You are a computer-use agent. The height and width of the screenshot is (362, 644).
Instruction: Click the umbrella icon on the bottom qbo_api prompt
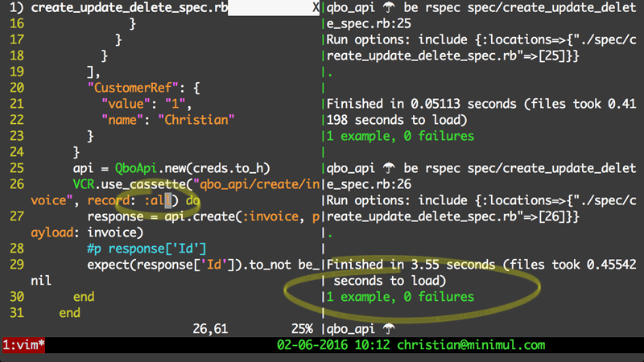click(389, 329)
